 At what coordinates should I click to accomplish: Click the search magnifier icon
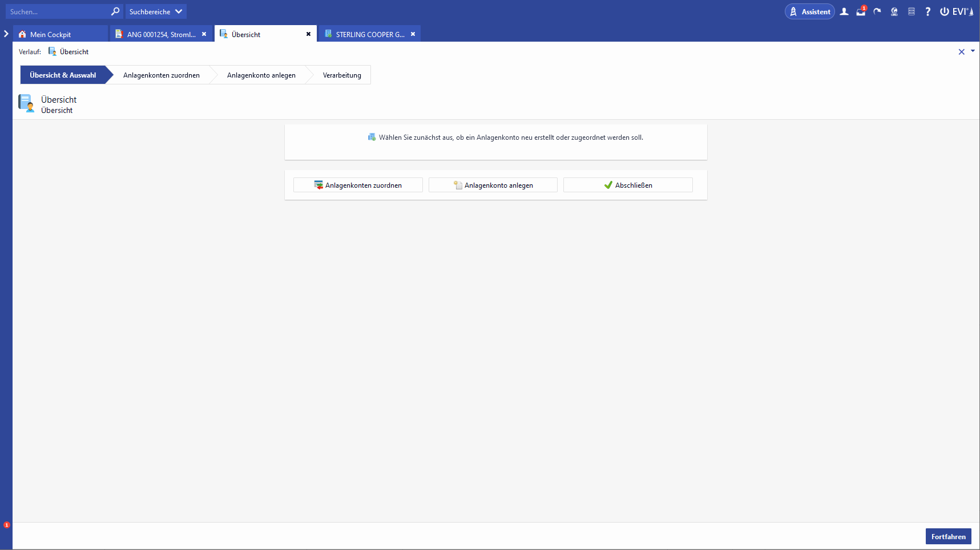(x=115, y=11)
